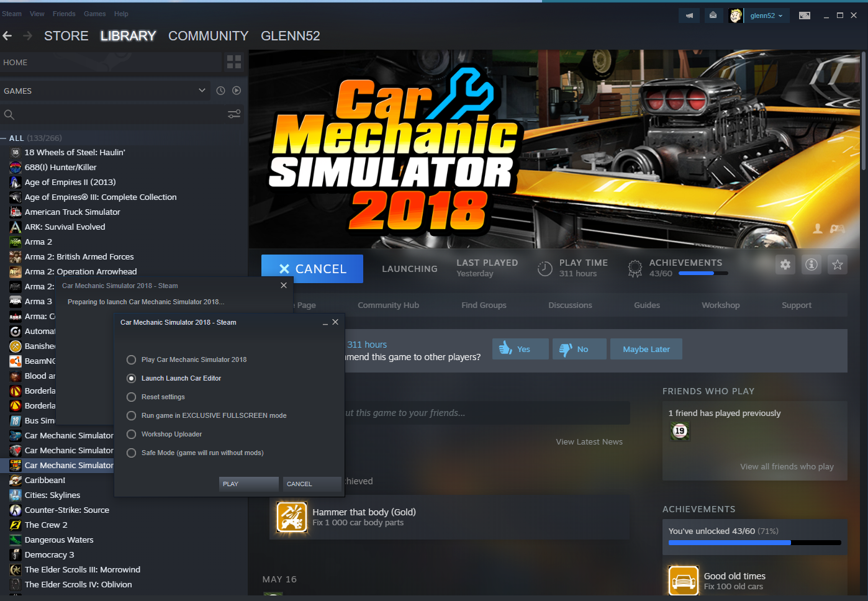Open the Guides tab
The height and width of the screenshot is (601, 868).
pos(647,305)
